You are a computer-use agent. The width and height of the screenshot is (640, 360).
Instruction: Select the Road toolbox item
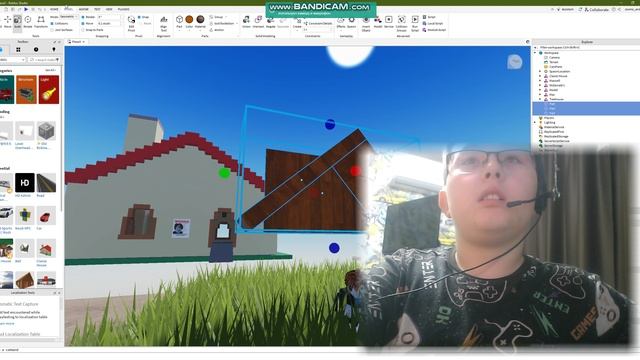click(x=46, y=183)
